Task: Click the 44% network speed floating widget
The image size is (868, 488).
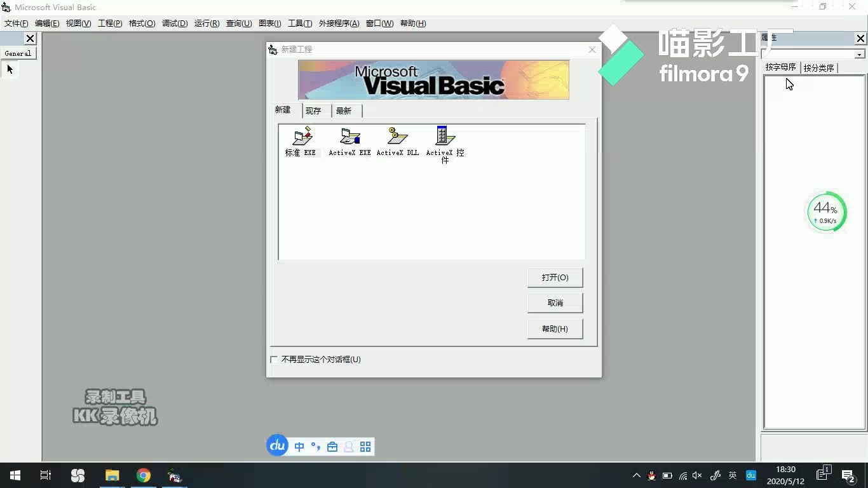Action: [x=827, y=213]
